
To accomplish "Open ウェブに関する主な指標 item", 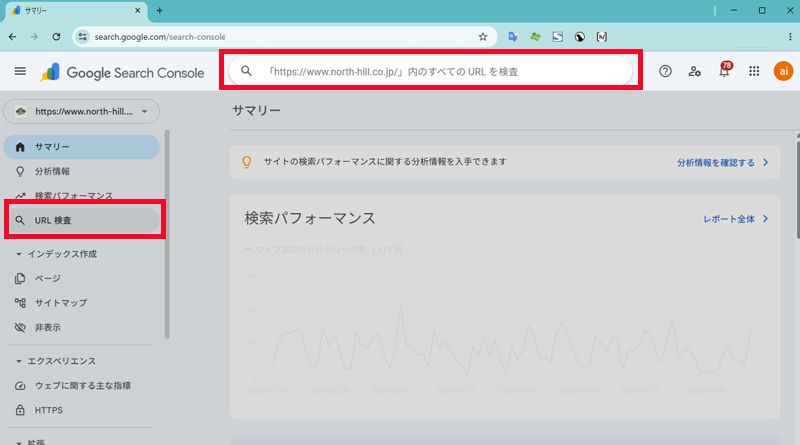I will [82, 386].
